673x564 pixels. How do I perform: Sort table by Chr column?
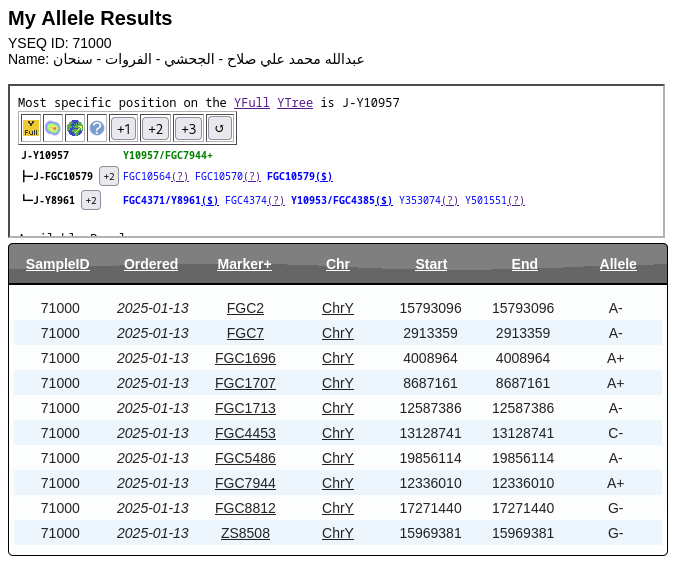pyautogui.click(x=338, y=264)
